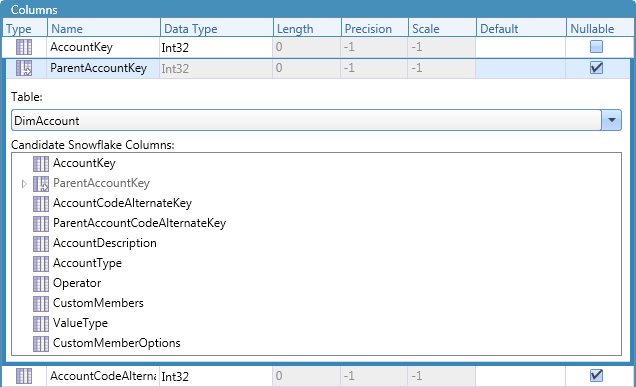Select AccountDescription candidate column
Viewport: 636px width, 387px height.
coord(105,243)
